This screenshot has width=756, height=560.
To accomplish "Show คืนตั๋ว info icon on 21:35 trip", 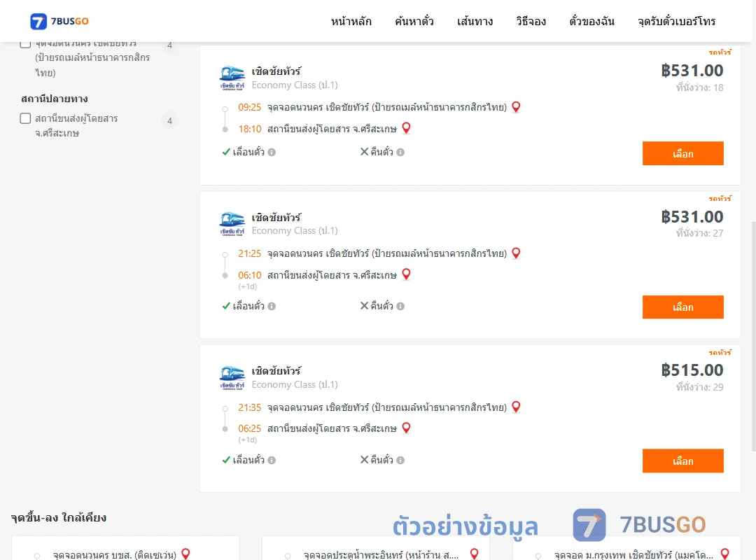I will pos(400,460).
